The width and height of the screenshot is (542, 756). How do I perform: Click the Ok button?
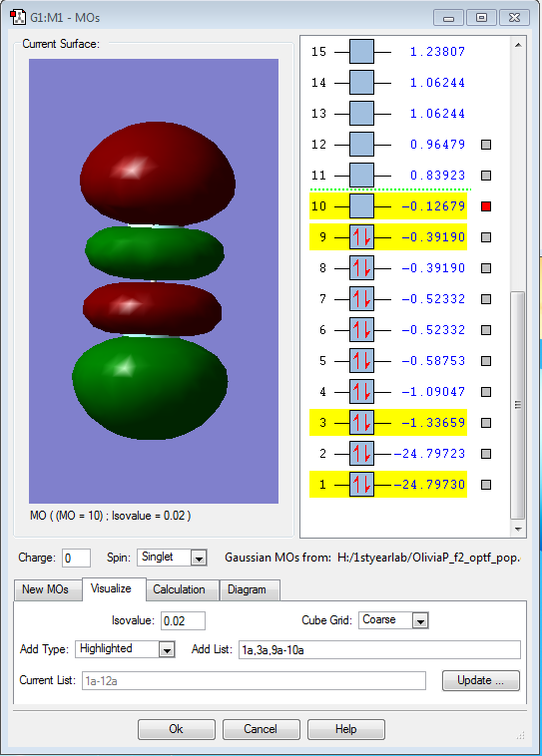coord(176,729)
